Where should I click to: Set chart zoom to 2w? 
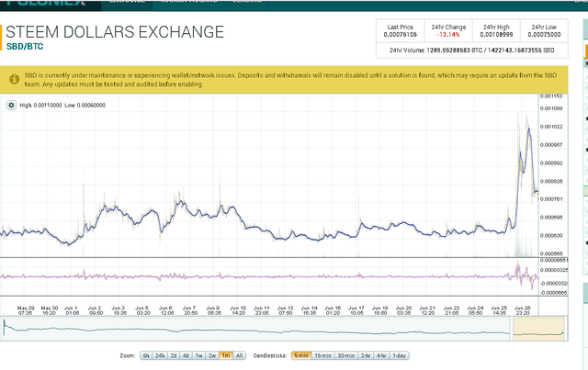click(212, 355)
